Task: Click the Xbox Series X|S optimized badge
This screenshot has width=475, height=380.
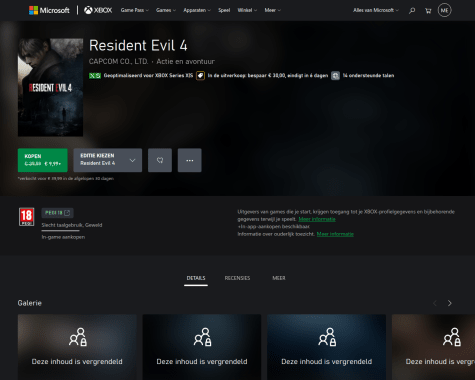Action: (95, 76)
